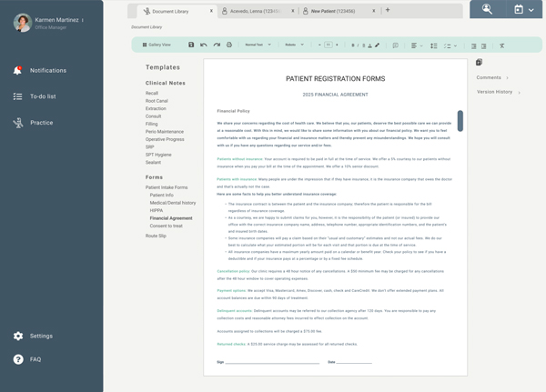Close the Document Library tab
This screenshot has width=546, height=392.
211,11
